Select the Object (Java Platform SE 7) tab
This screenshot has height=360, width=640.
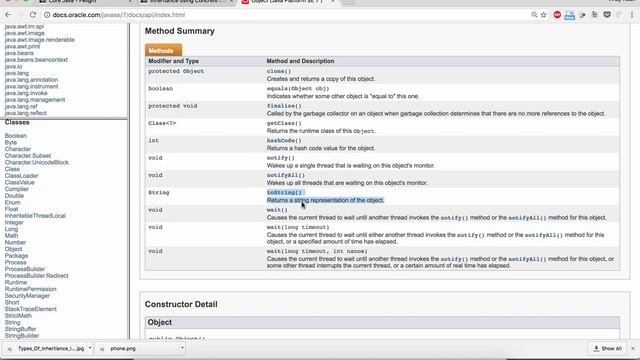288,2
